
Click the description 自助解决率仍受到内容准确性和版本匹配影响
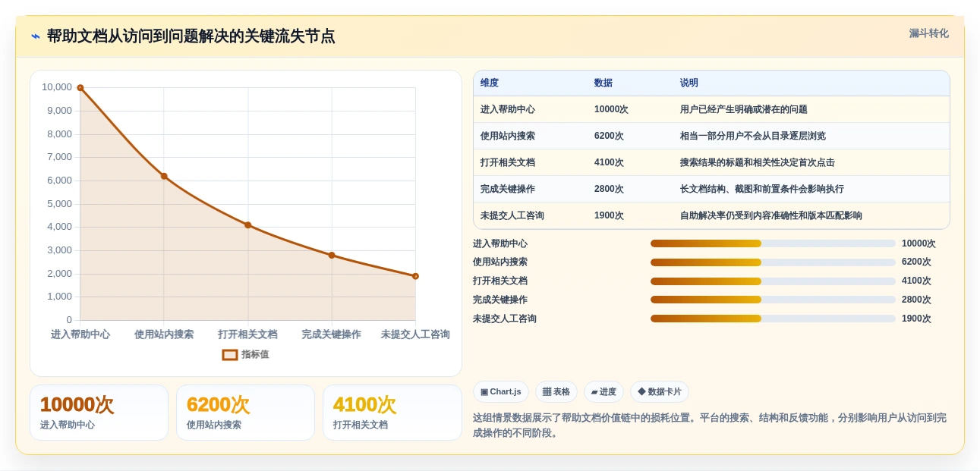click(x=771, y=215)
